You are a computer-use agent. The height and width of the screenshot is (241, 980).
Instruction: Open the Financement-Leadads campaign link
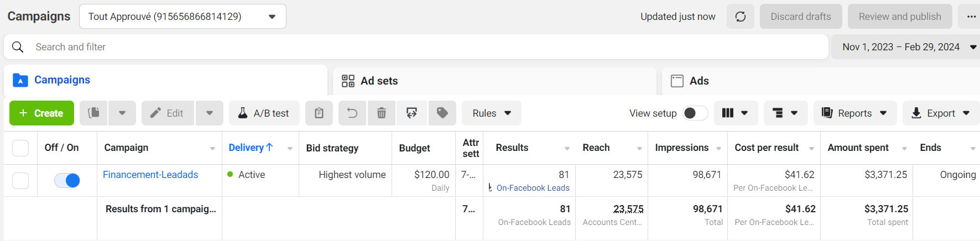click(150, 175)
